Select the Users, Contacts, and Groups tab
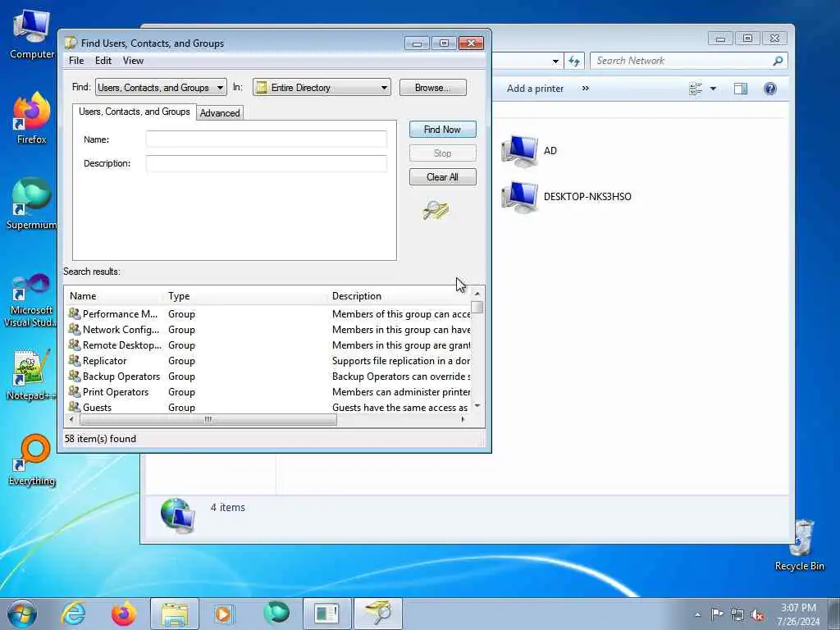The width and height of the screenshot is (840, 630). click(134, 112)
